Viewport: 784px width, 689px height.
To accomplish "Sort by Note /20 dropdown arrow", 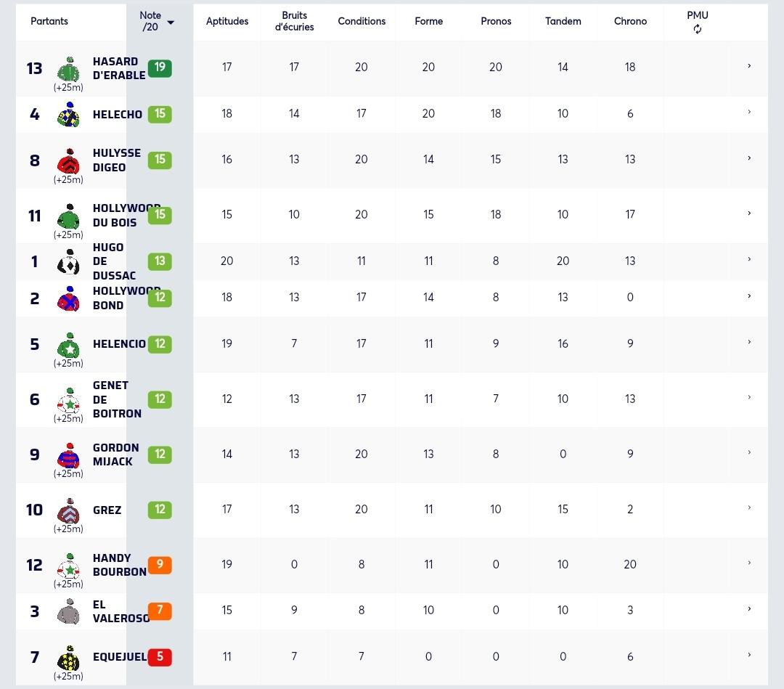I will click(x=171, y=22).
